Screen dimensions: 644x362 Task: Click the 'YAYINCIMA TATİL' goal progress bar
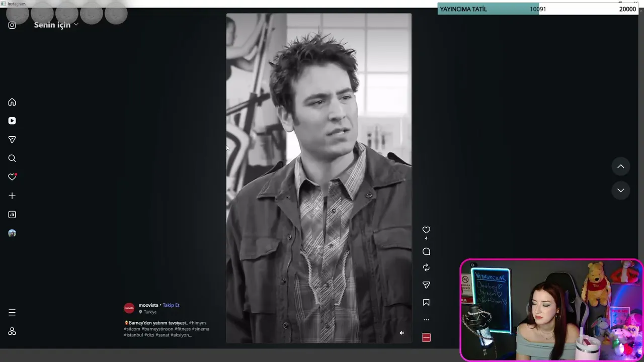(x=538, y=9)
